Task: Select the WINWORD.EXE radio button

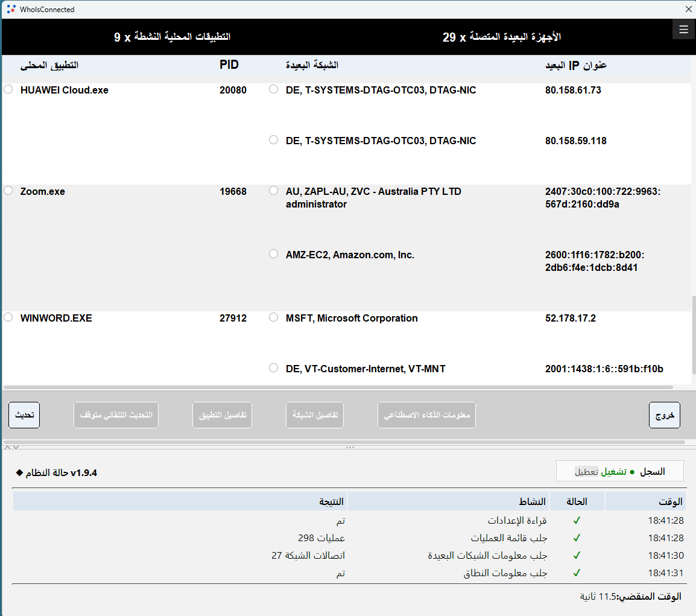Action: click(8, 317)
